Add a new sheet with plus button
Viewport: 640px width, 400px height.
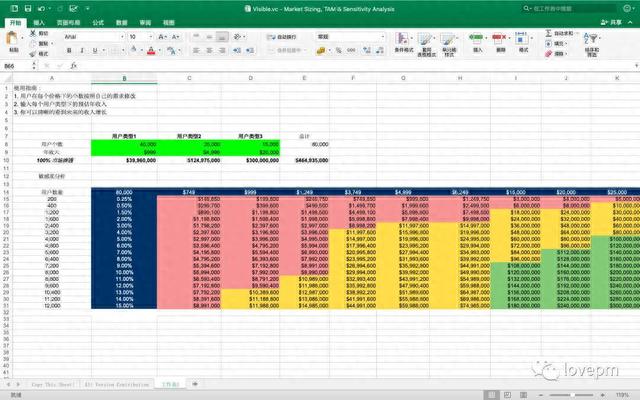pos(195,384)
